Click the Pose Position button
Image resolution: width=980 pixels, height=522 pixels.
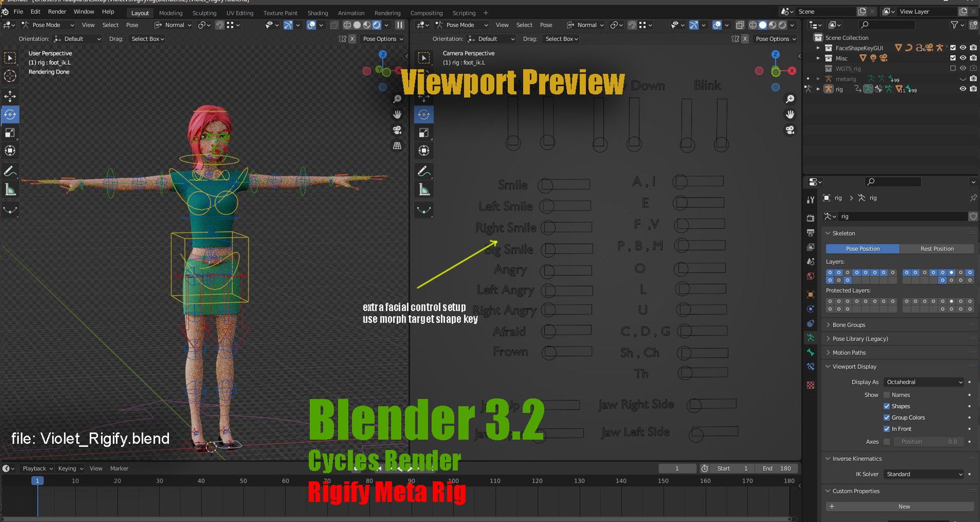[863, 249]
